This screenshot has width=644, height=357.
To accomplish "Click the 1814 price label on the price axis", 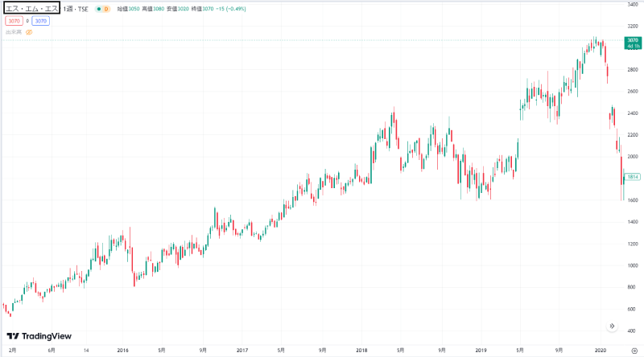I will pyautogui.click(x=633, y=177).
